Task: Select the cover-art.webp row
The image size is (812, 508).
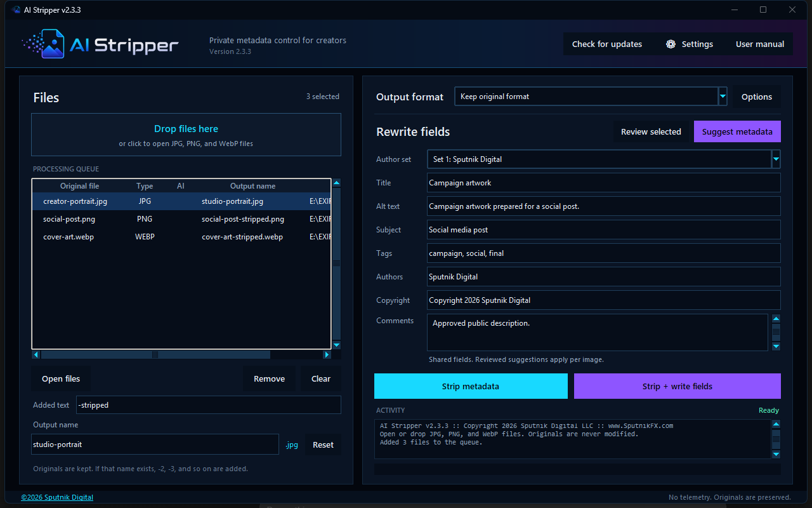Action: [182, 237]
